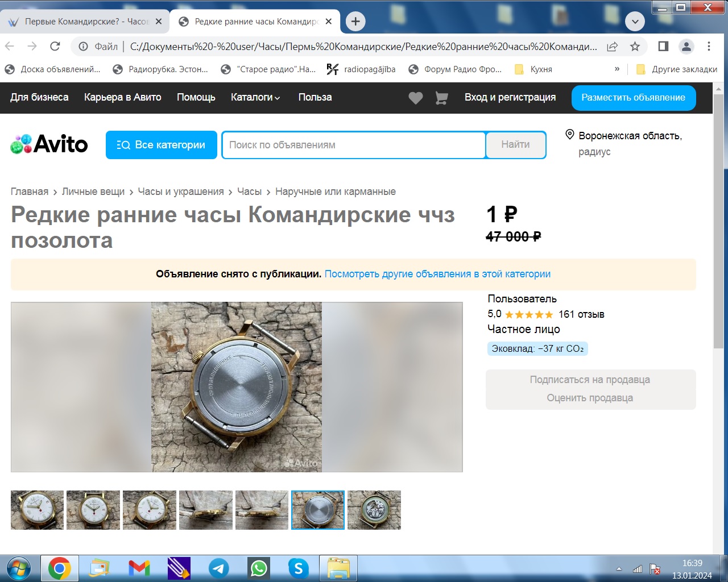The height and width of the screenshot is (582, 728).
Task: Open the shopping cart icon
Action: [x=441, y=98]
